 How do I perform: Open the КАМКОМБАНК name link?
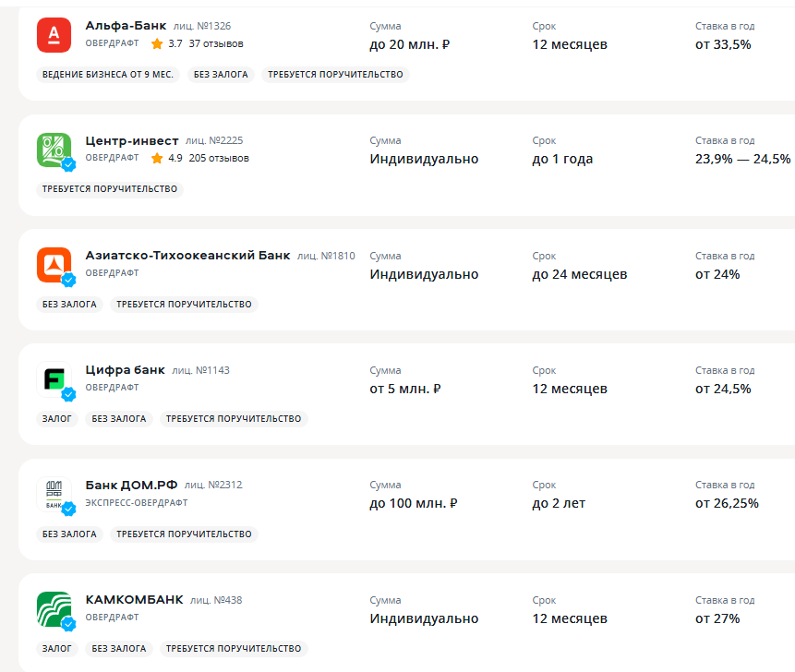click(x=134, y=599)
